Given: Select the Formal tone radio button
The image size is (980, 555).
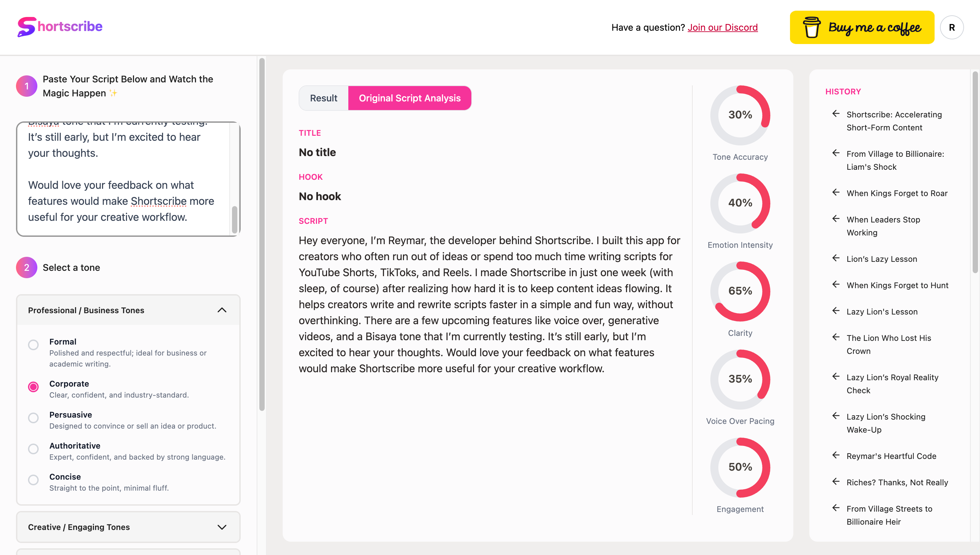Looking at the screenshot, I should tap(34, 345).
